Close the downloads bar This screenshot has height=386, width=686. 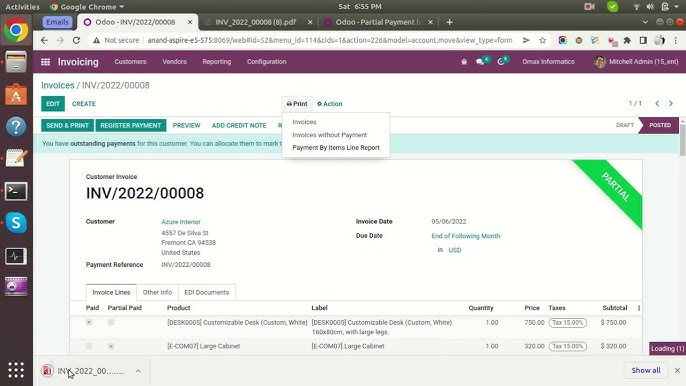677,370
